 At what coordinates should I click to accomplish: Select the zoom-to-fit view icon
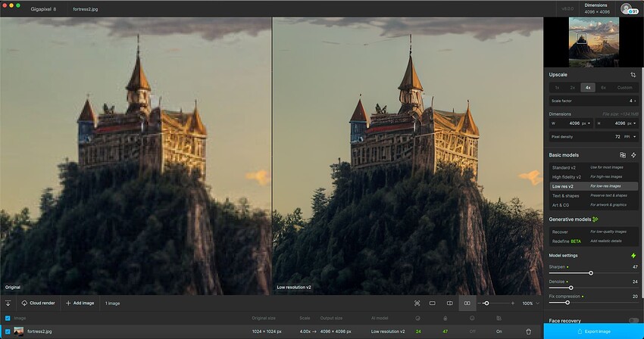[x=417, y=303]
